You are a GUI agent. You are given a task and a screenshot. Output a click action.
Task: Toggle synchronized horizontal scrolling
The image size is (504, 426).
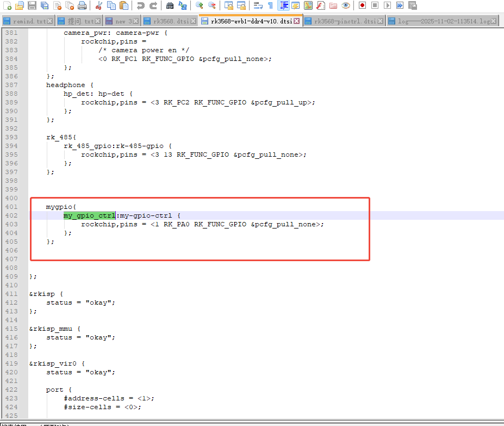point(241,5)
